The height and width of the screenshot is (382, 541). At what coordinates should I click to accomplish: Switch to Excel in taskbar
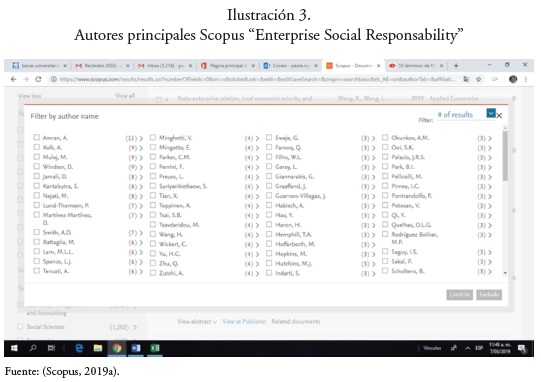(x=155, y=348)
